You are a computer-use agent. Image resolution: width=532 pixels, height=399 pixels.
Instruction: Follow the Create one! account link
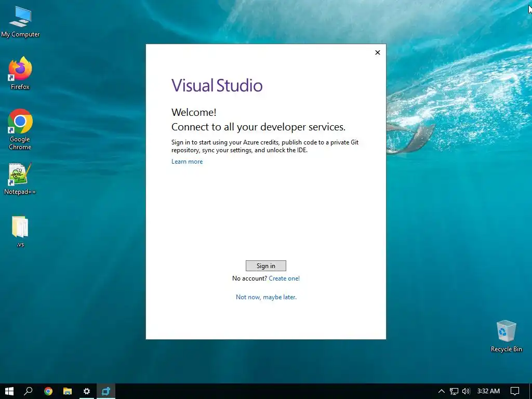(284, 278)
